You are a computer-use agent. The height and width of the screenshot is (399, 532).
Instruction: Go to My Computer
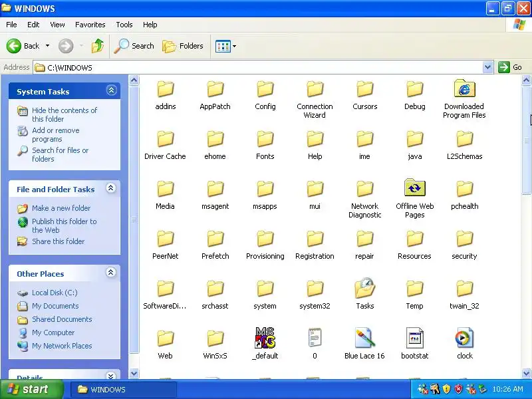coord(53,332)
